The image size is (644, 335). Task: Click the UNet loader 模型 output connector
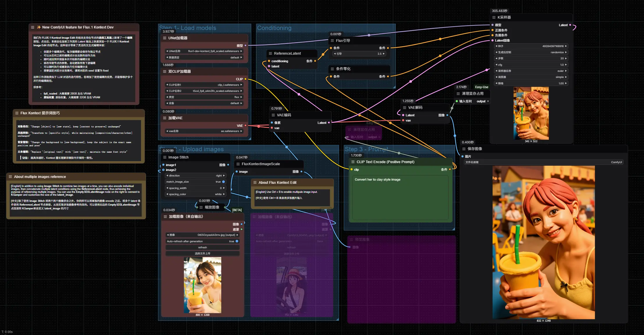point(245,46)
